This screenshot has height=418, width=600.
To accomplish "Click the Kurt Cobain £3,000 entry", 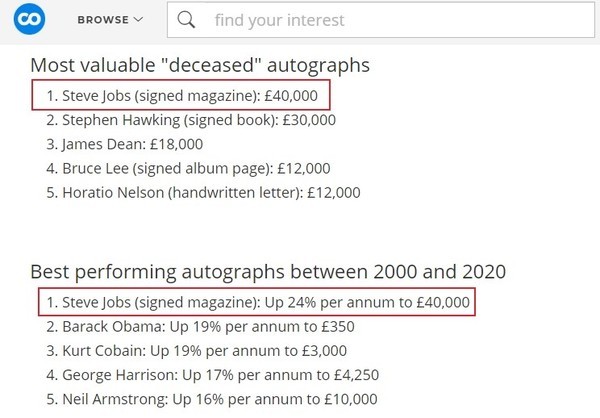I will click(x=196, y=351).
